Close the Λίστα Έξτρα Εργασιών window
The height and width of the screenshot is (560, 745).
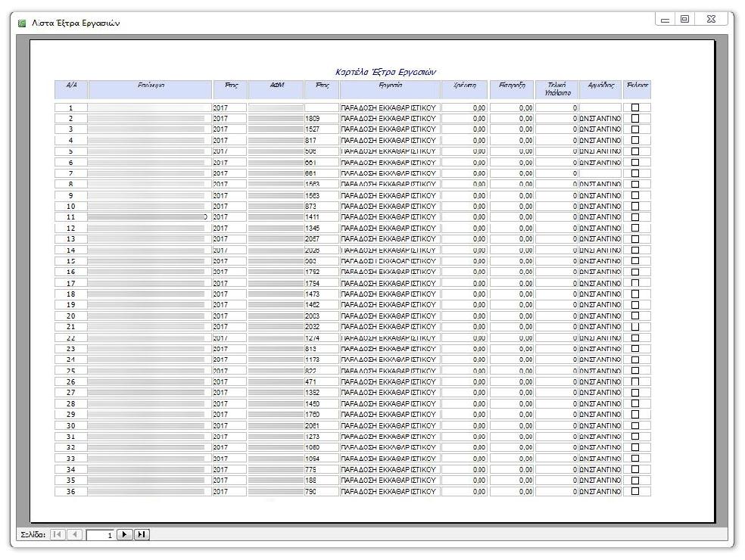pyautogui.click(x=711, y=20)
